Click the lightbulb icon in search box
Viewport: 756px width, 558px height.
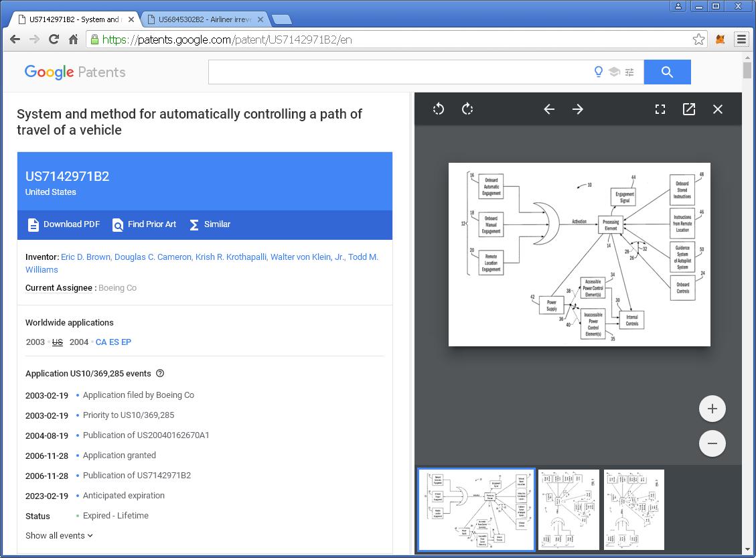599,72
